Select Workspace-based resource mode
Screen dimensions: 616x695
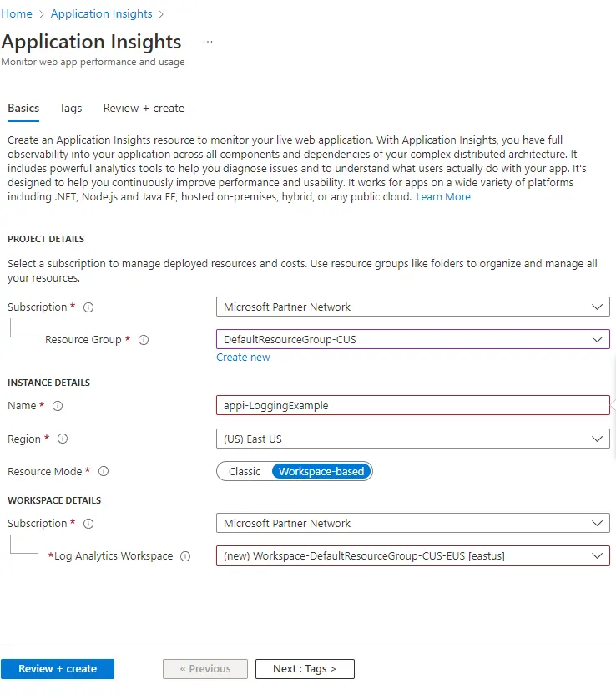tap(321, 471)
